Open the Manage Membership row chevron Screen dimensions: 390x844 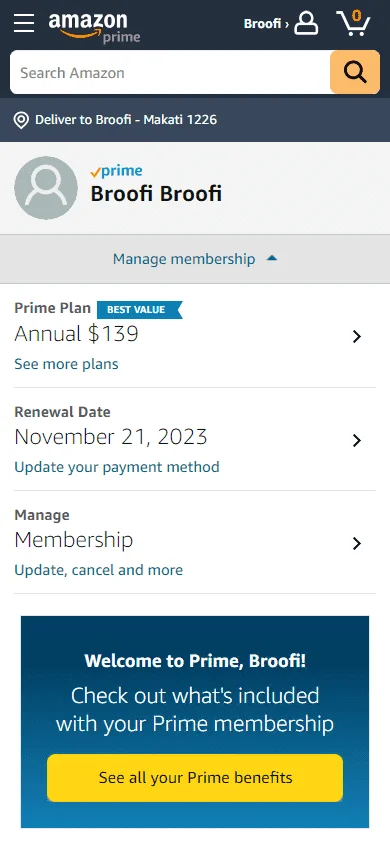pos(356,544)
